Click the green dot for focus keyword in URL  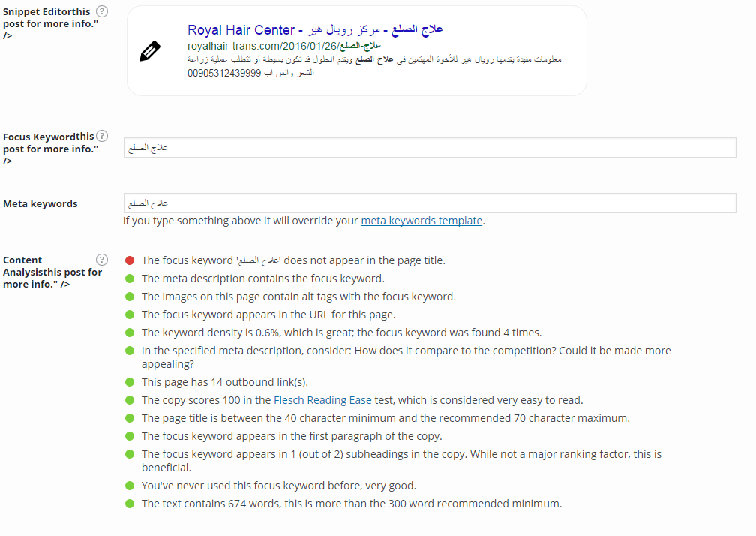(130, 315)
